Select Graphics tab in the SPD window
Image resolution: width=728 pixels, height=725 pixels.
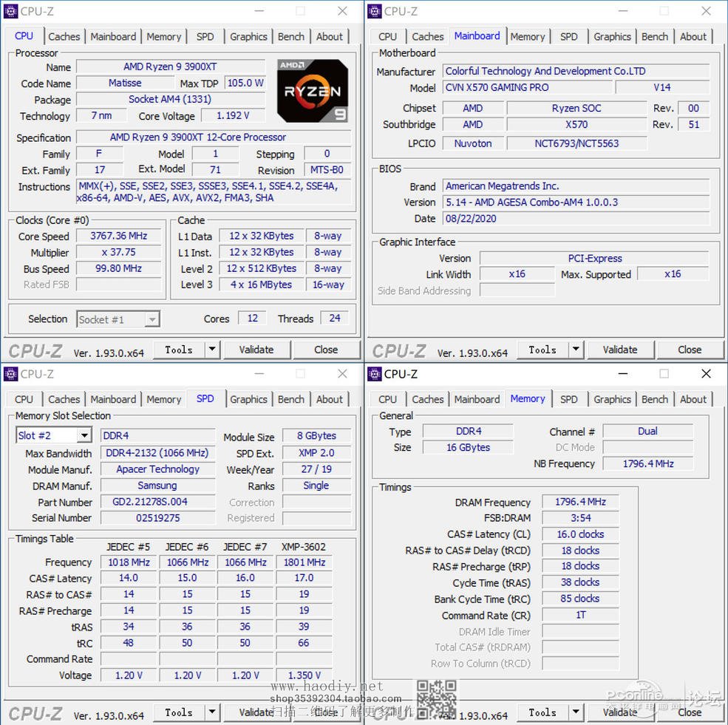coord(248,399)
